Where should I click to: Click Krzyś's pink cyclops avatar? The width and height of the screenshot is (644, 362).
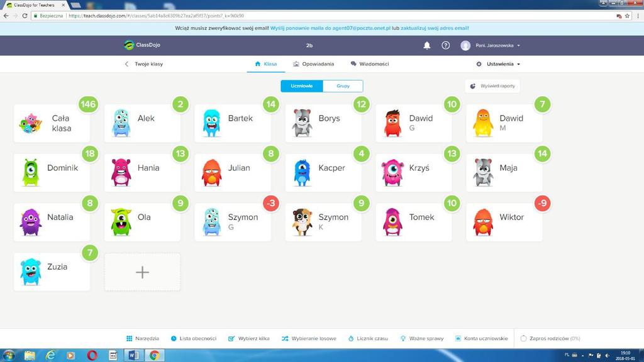pos(392,172)
